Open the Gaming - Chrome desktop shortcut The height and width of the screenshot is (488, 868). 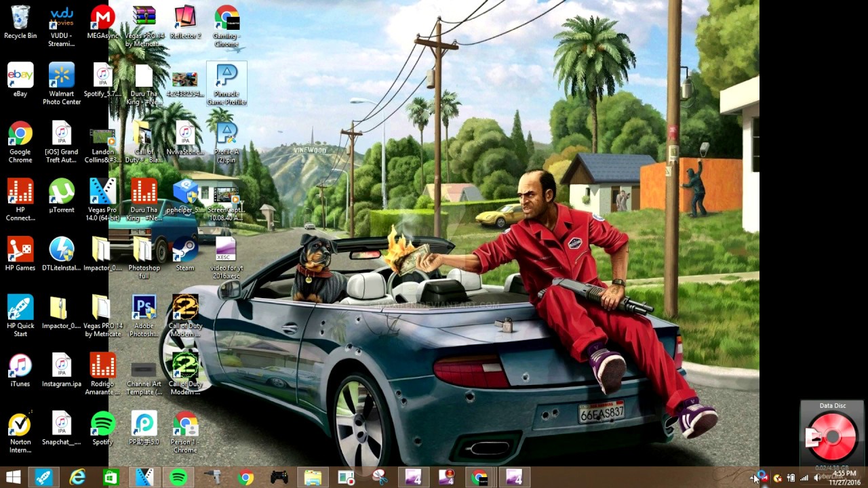click(226, 26)
